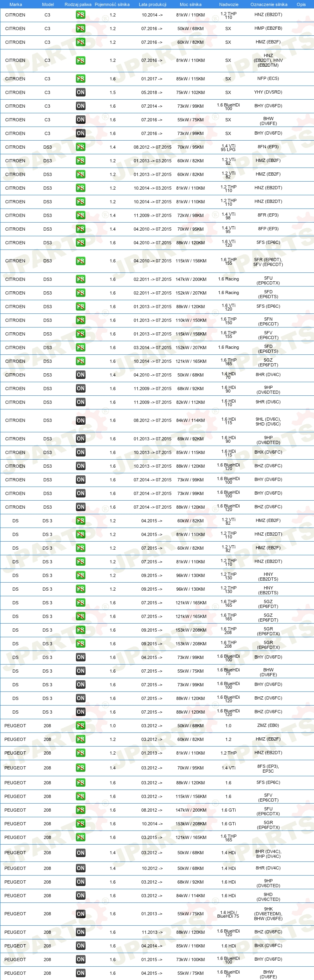Screen dimensions: 314x980
Task: Click the PB icon in the Peugeot 208 03.2015 row
Action: (x=80, y=837)
